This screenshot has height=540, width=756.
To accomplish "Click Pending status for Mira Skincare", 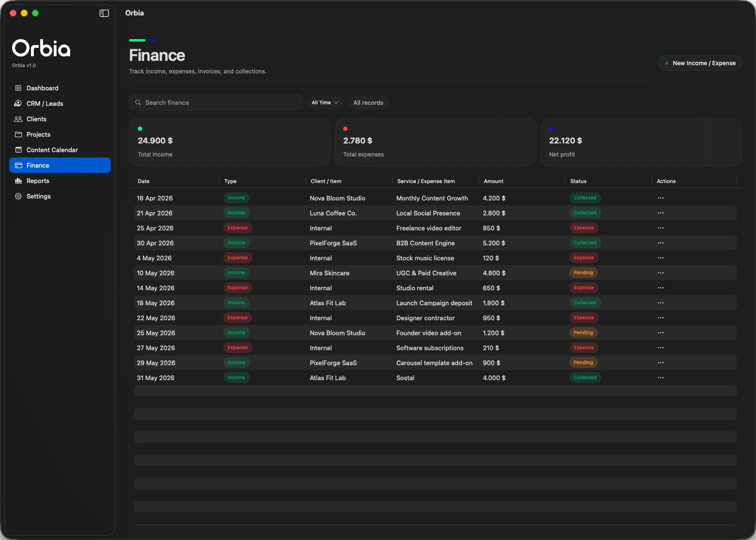I will click(x=583, y=273).
